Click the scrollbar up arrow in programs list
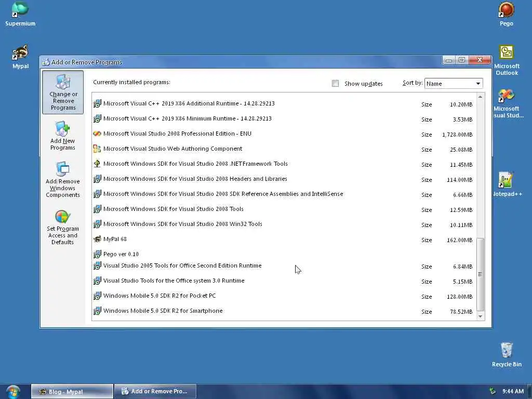 (x=480, y=97)
